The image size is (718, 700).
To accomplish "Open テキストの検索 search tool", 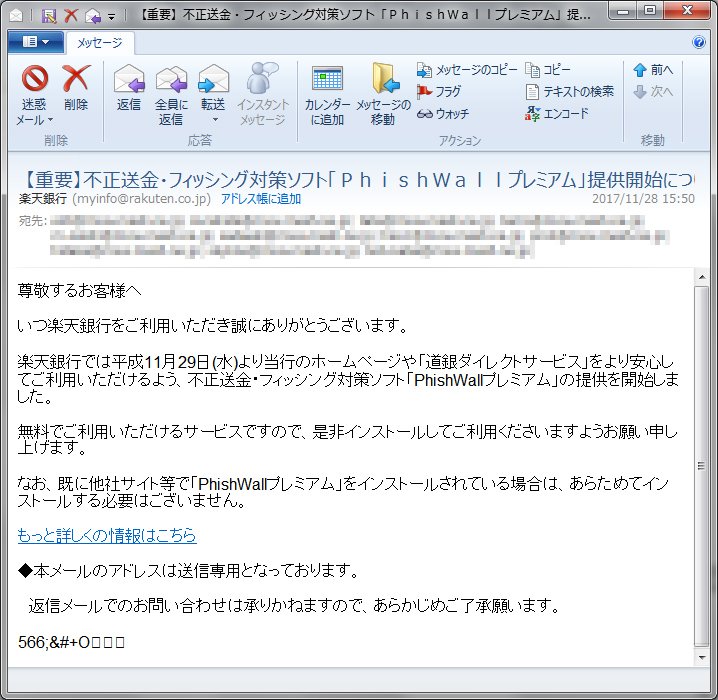I will 570,92.
